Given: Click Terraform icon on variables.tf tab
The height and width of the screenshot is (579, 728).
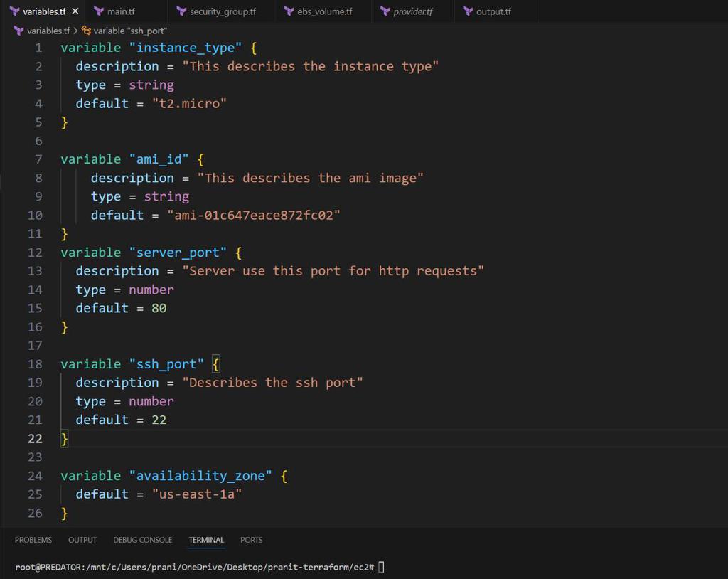Looking at the screenshot, I should pyautogui.click(x=15, y=11).
